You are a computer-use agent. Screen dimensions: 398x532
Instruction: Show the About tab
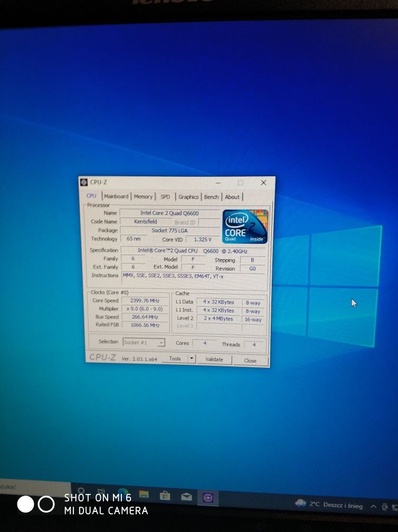[x=232, y=197]
